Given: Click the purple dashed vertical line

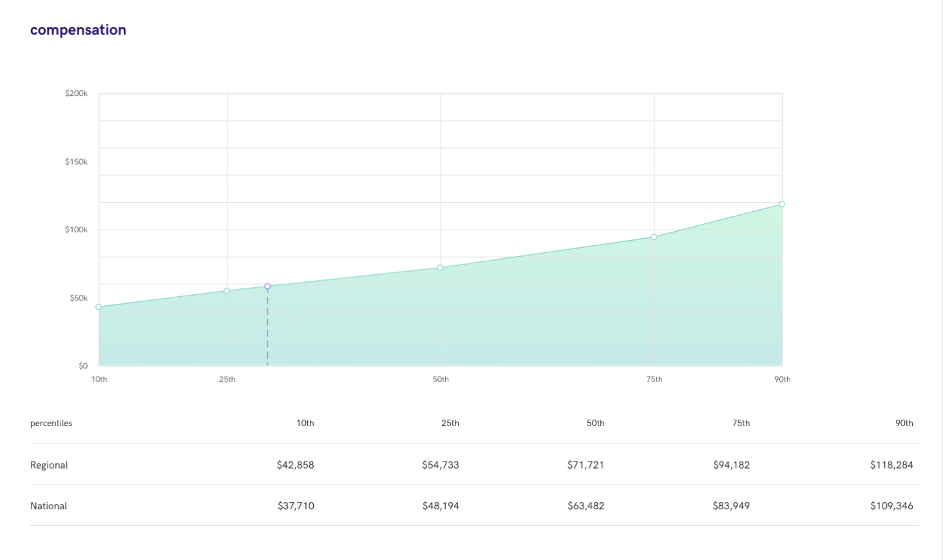Looking at the screenshot, I should point(267,328).
